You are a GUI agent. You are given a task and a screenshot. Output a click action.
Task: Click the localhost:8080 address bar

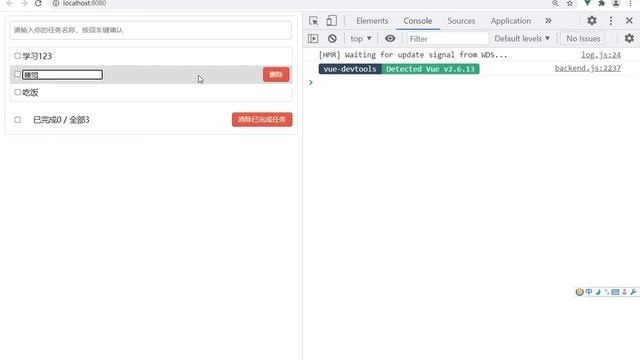tap(84, 3)
